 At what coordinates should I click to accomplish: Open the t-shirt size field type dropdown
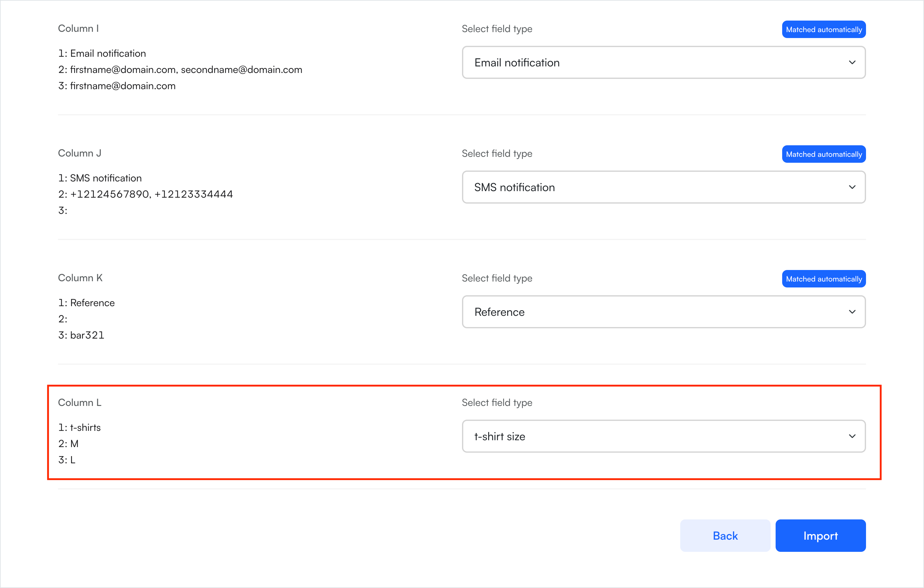663,436
